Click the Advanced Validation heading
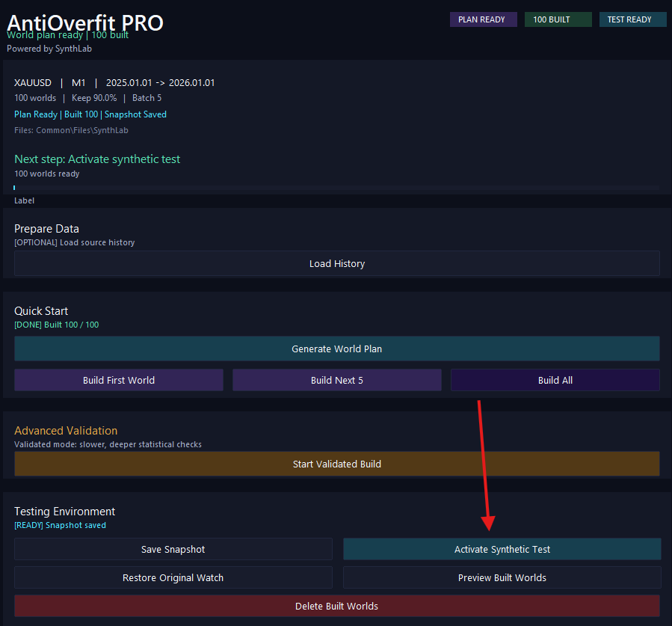Image resolution: width=672 pixels, height=626 pixels. (66, 431)
